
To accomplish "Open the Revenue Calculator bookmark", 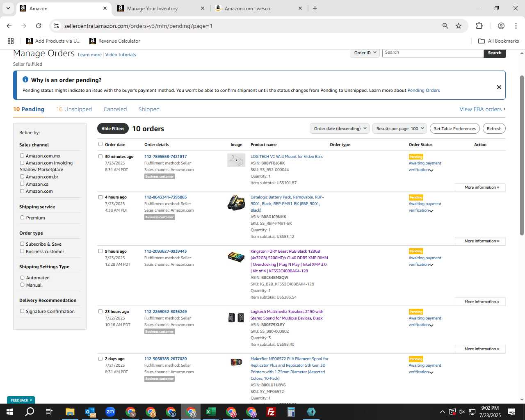I will click(x=115, y=41).
